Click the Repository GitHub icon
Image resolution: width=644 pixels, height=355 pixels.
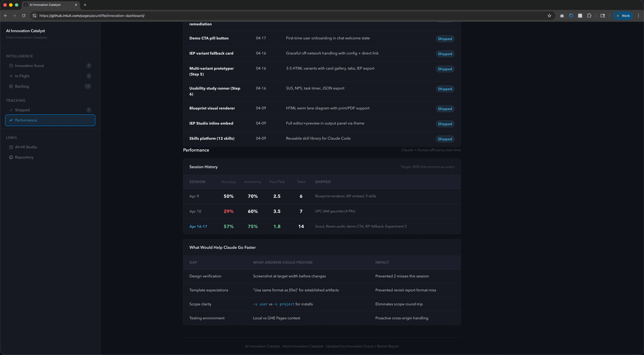11,157
